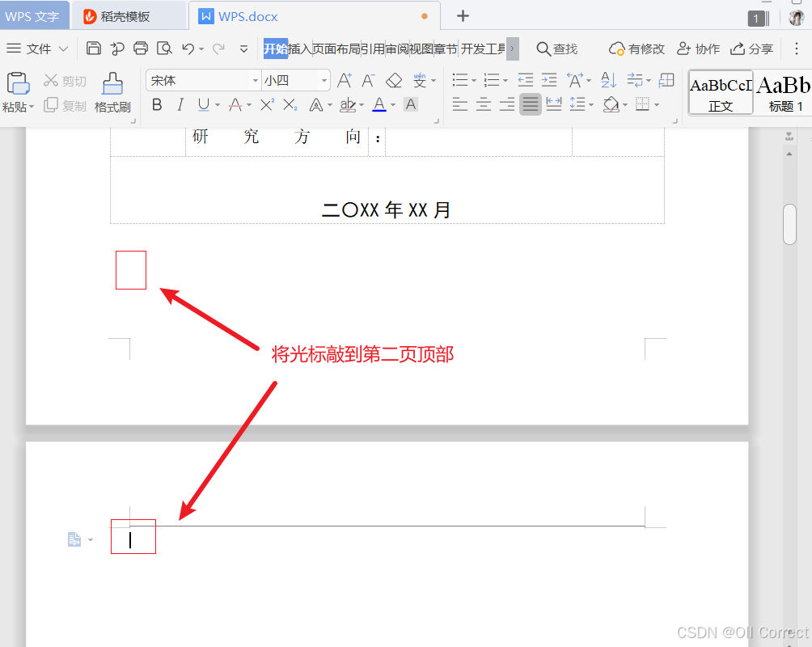Expand the numbered list dropdown

[x=505, y=80]
